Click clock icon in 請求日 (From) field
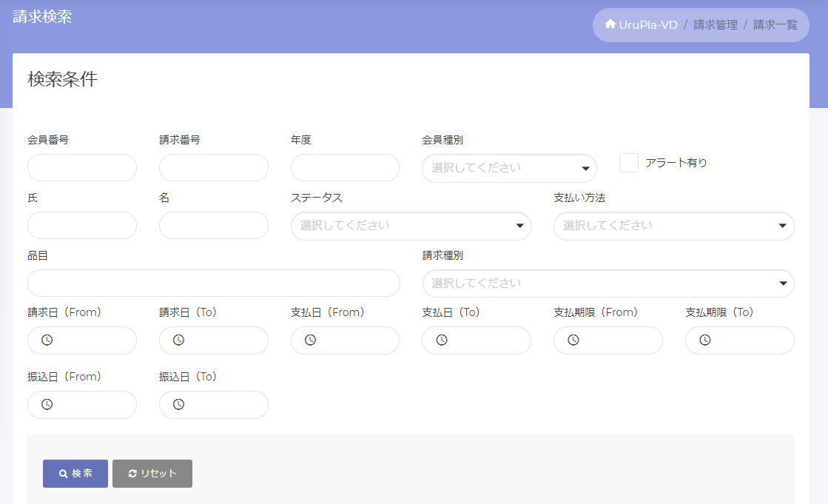Image resolution: width=828 pixels, height=504 pixels. [x=47, y=340]
